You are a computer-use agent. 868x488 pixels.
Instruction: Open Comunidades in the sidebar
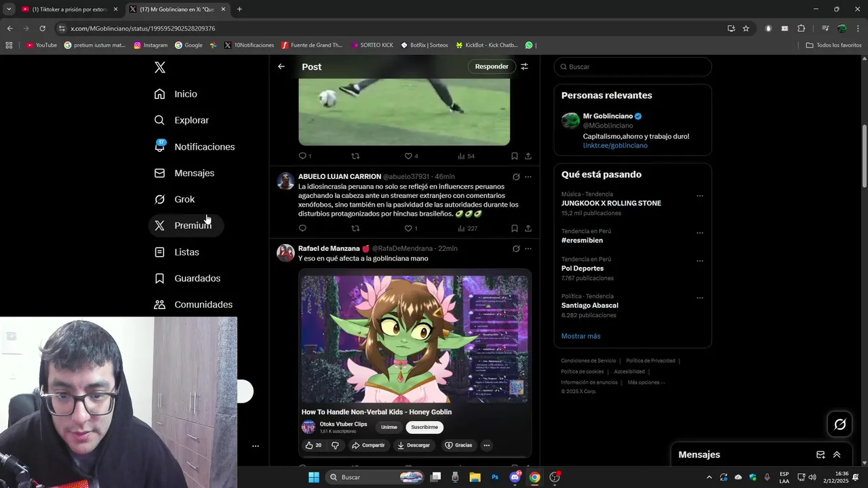point(193,304)
